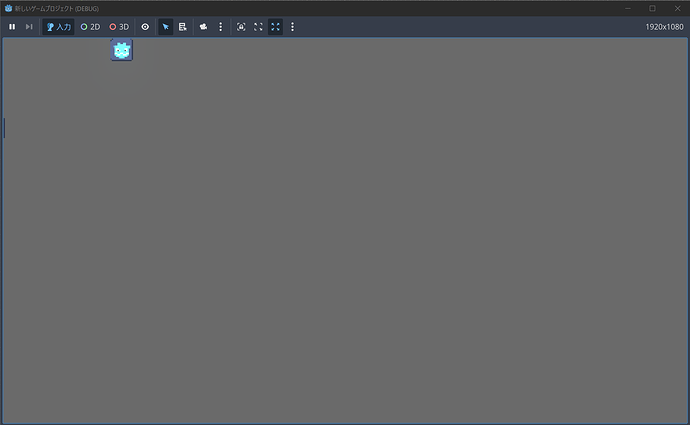Open camera override options menu
Screen dimensions: 690x425
tap(220, 26)
